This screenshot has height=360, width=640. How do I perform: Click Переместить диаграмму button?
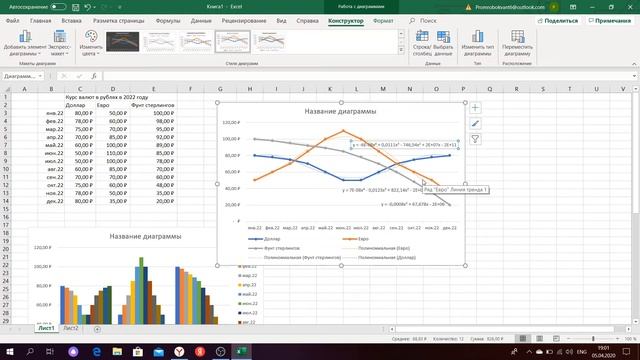(517, 43)
